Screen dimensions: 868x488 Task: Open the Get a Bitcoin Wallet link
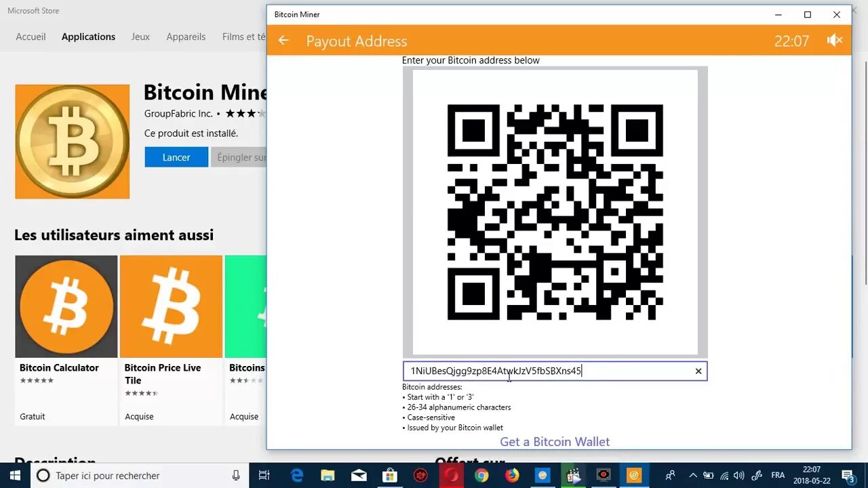[x=555, y=442]
